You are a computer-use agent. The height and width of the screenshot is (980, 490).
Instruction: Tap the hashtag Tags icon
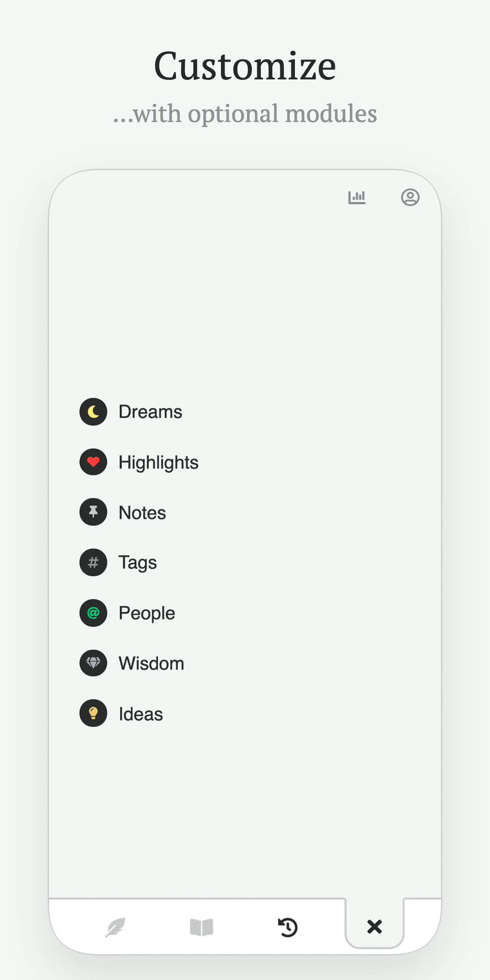coord(93,563)
